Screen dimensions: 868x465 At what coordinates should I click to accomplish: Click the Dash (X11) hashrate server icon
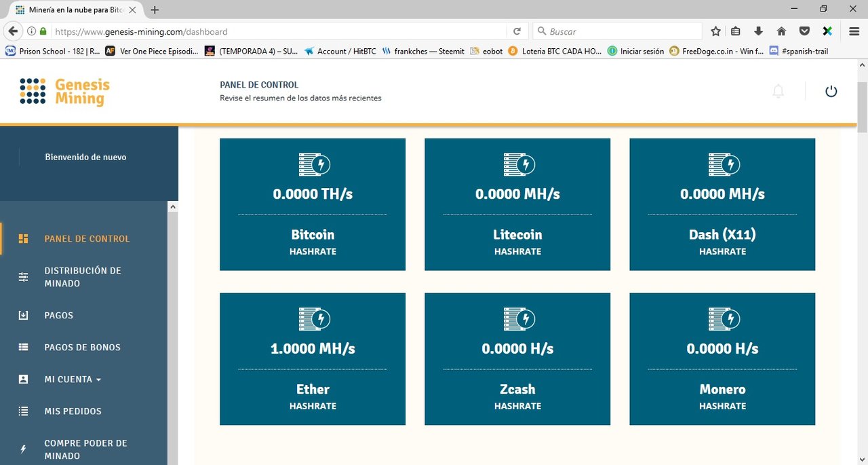pos(724,164)
